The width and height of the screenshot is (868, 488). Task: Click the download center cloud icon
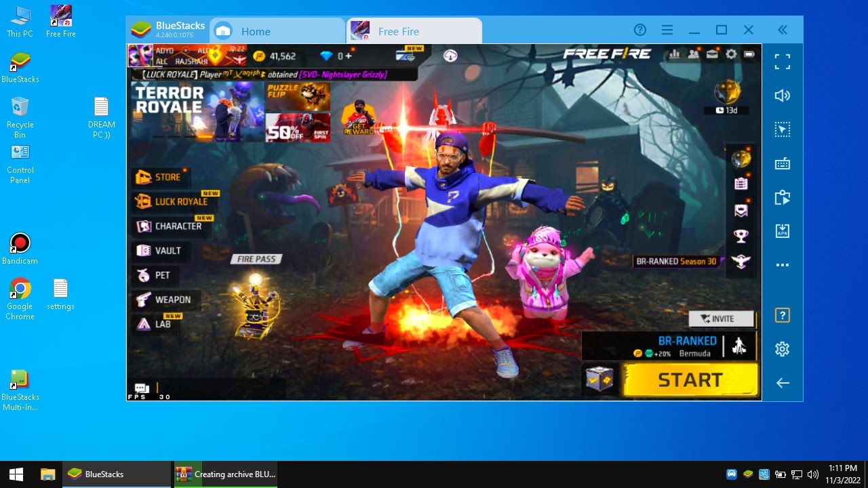pos(450,56)
